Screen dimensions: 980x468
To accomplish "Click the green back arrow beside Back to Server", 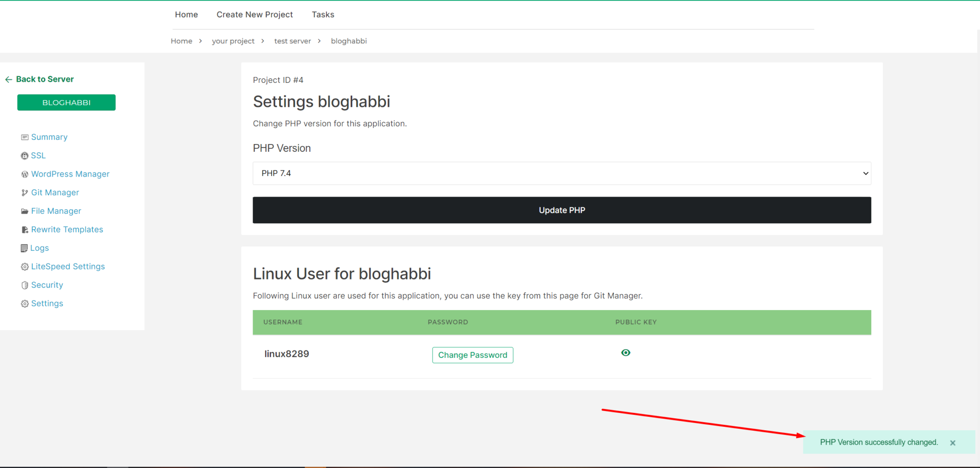I will [9, 79].
